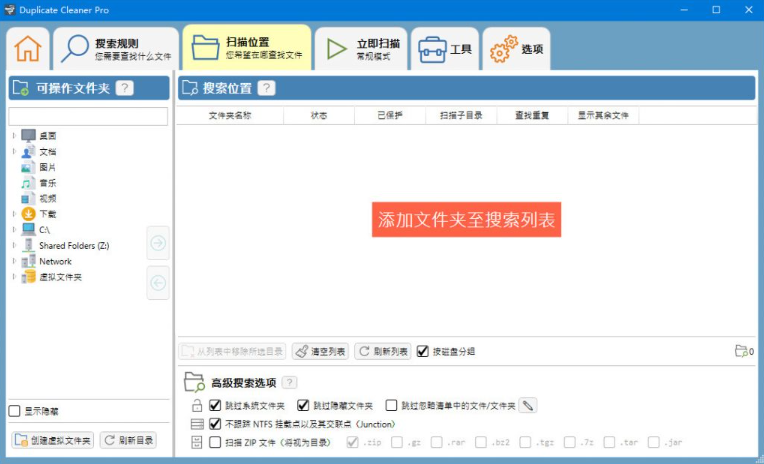Click 从列表中移除所选目录 button
Viewport: 764px width, 464px height.
coord(232,351)
